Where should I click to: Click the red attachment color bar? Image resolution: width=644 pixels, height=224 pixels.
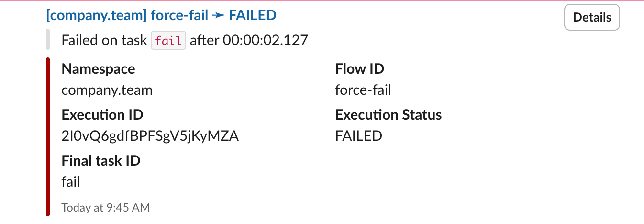(48, 136)
